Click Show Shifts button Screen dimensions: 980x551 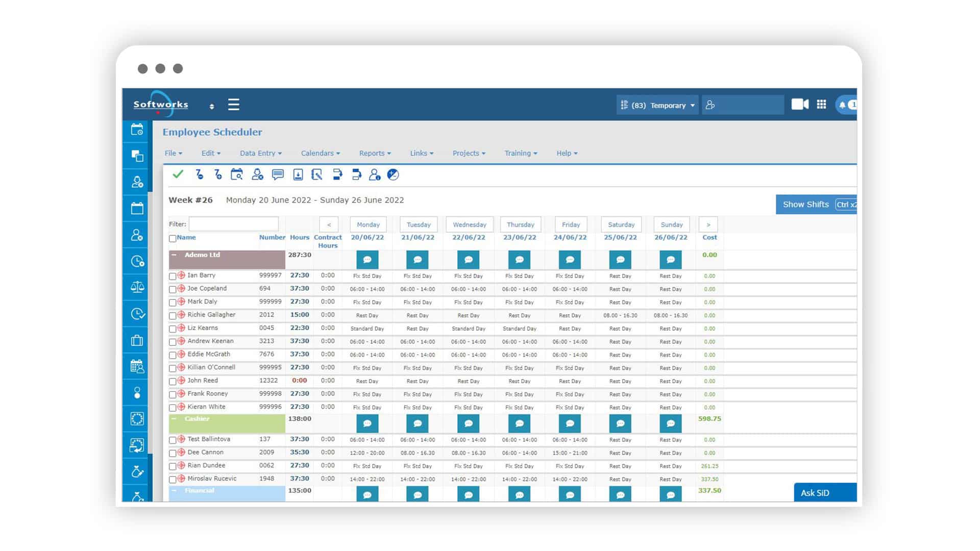[x=805, y=205]
